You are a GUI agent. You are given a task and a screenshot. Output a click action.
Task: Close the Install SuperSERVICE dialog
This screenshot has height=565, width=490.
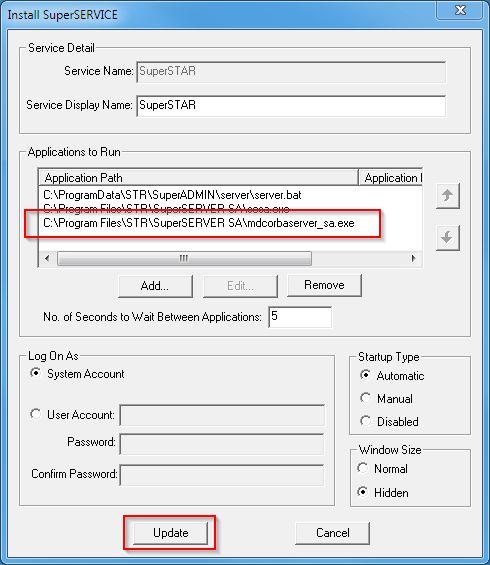click(460, 10)
